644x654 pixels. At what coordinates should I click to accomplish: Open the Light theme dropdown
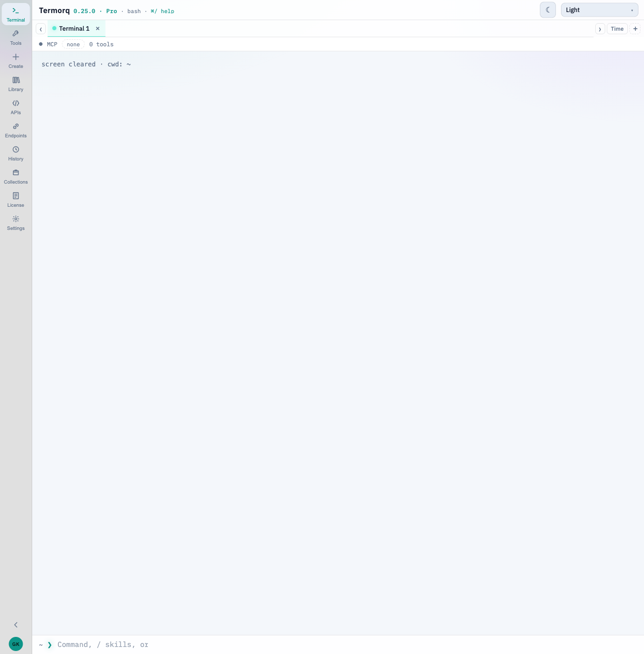(x=600, y=10)
